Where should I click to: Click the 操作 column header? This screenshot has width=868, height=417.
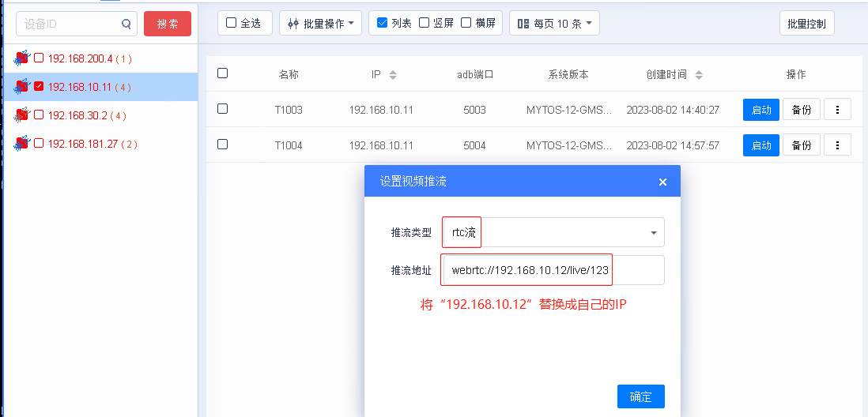(x=796, y=75)
